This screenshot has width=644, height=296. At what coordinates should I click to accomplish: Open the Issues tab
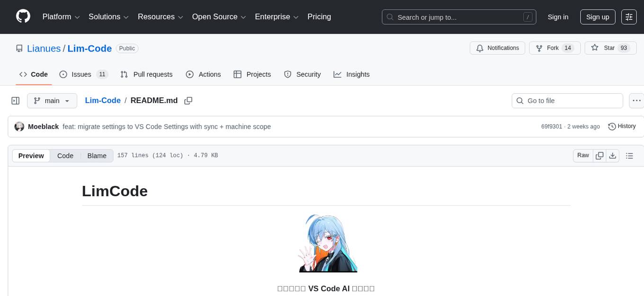pos(81,74)
